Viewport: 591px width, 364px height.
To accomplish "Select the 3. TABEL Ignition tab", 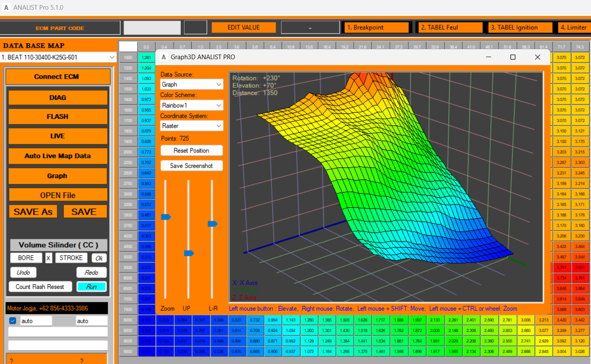I will (520, 27).
